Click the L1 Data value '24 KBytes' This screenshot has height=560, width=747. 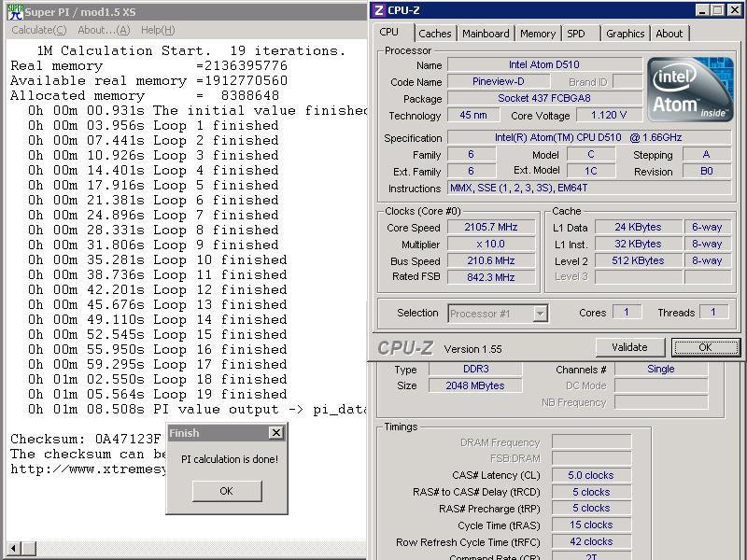638,227
